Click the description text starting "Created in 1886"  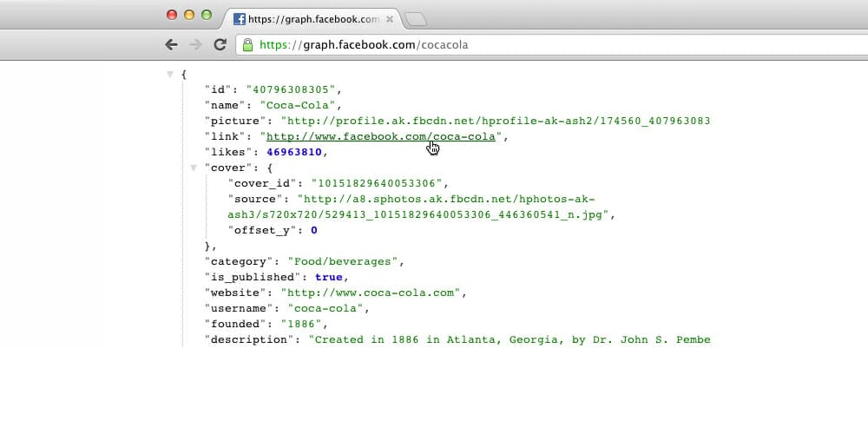tap(510, 340)
